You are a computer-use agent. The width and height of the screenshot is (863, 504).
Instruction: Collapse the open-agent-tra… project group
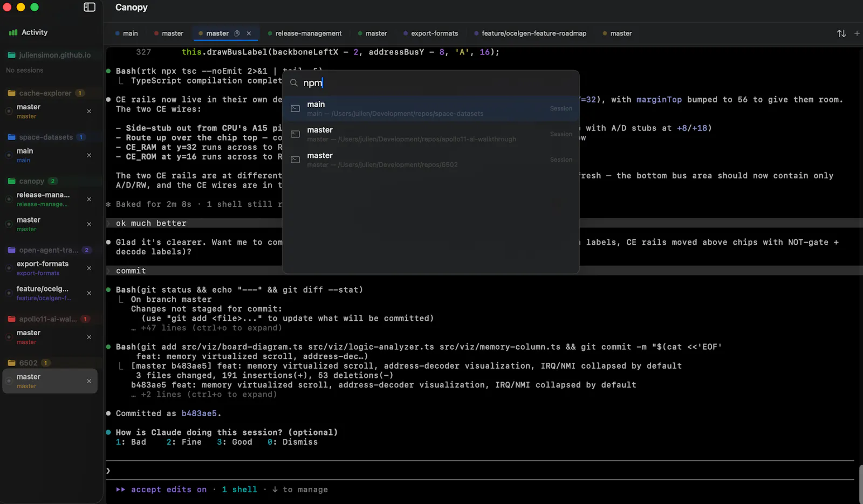point(49,250)
